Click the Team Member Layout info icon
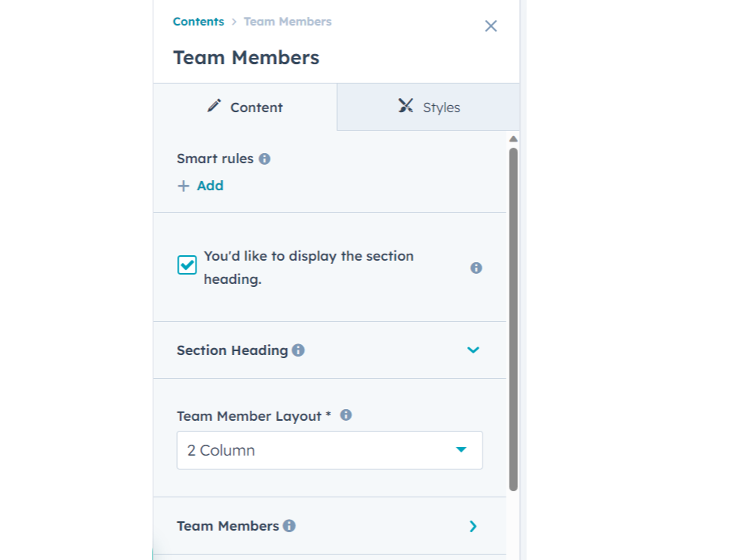Screen dimensions: 747x560 pos(346,415)
